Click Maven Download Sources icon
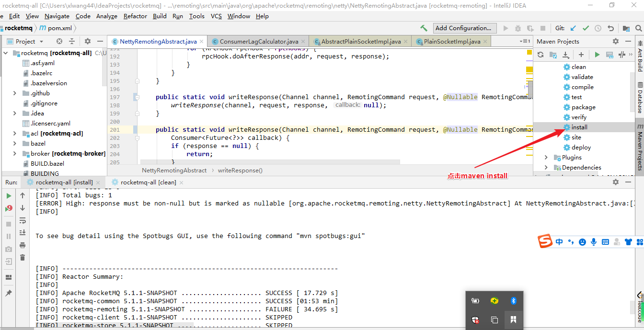 coord(565,55)
